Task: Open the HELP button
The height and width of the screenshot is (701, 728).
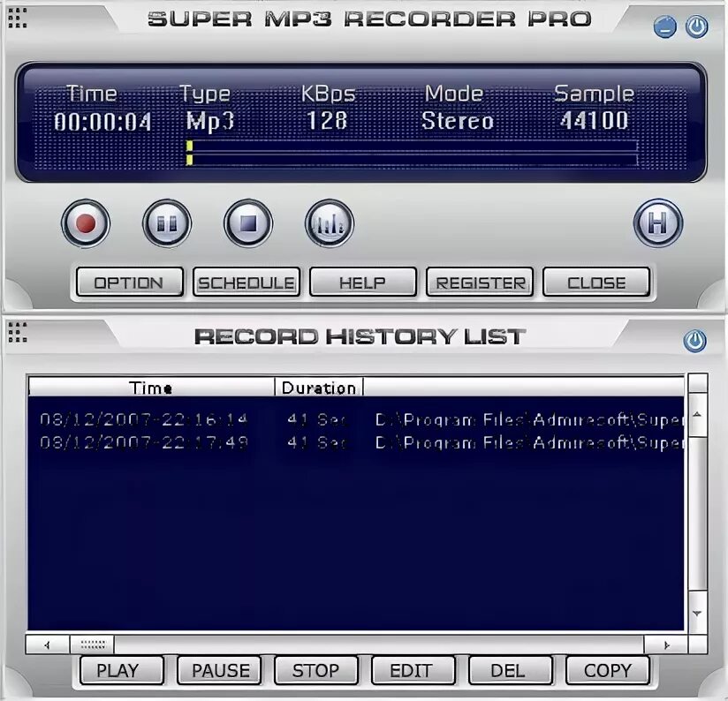Action: [x=362, y=282]
